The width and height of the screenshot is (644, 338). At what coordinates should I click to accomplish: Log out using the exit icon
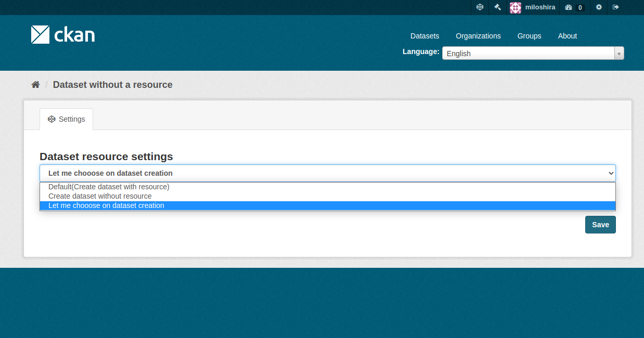[x=615, y=7]
